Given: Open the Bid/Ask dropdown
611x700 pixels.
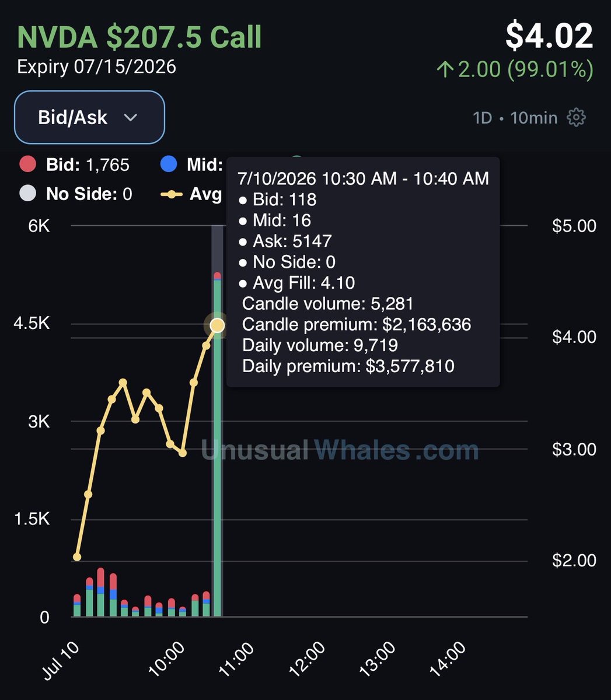Looking at the screenshot, I should pyautogui.click(x=89, y=117).
